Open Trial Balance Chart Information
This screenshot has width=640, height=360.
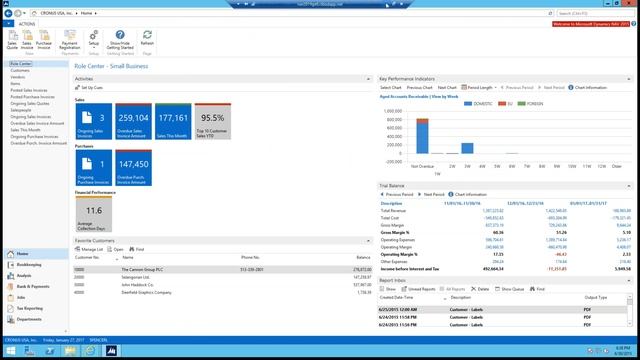(468, 194)
